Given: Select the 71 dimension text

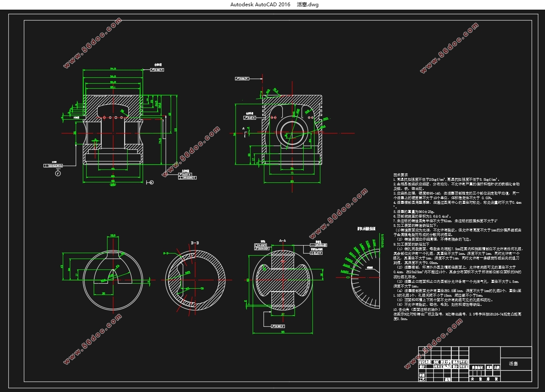Looking at the screenshot, I should point(292,173).
